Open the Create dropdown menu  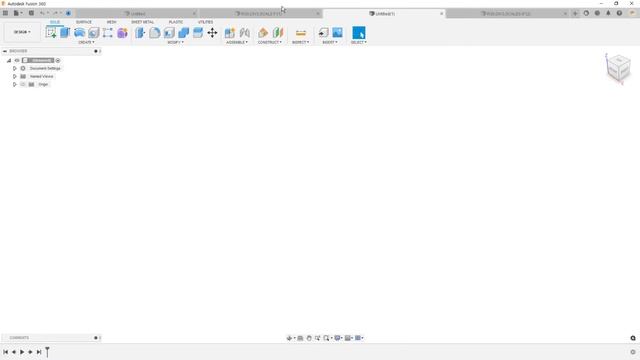pos(86,42)
